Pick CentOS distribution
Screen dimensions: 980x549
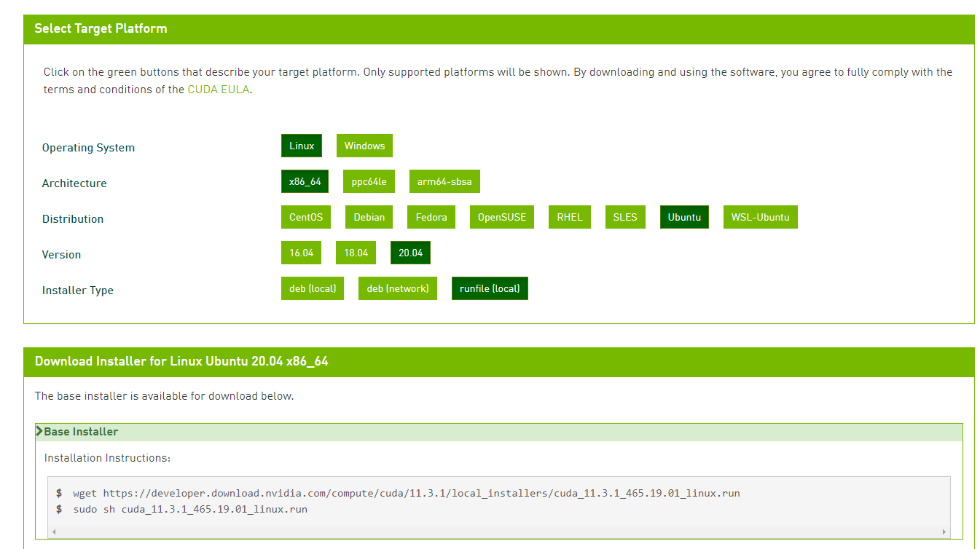pyautogui.click(x=306, y=217)
